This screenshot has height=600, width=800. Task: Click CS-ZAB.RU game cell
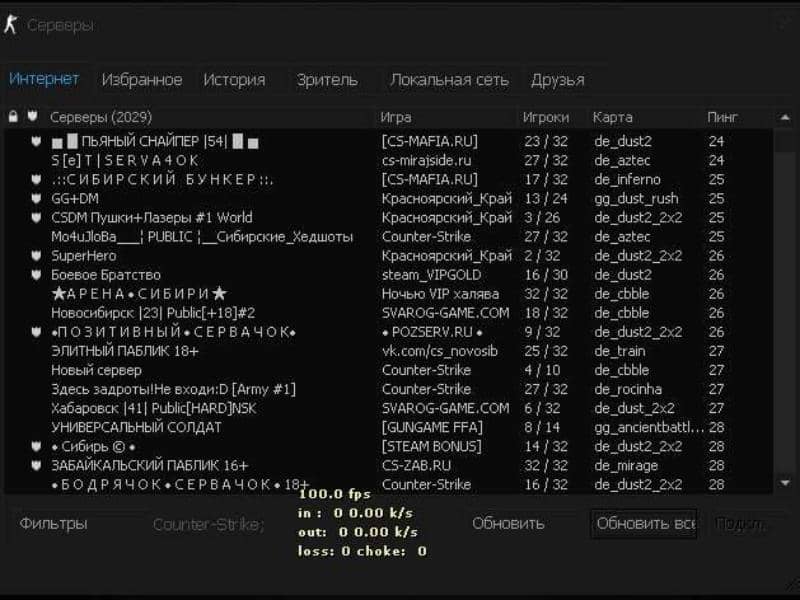pos(416,465)
